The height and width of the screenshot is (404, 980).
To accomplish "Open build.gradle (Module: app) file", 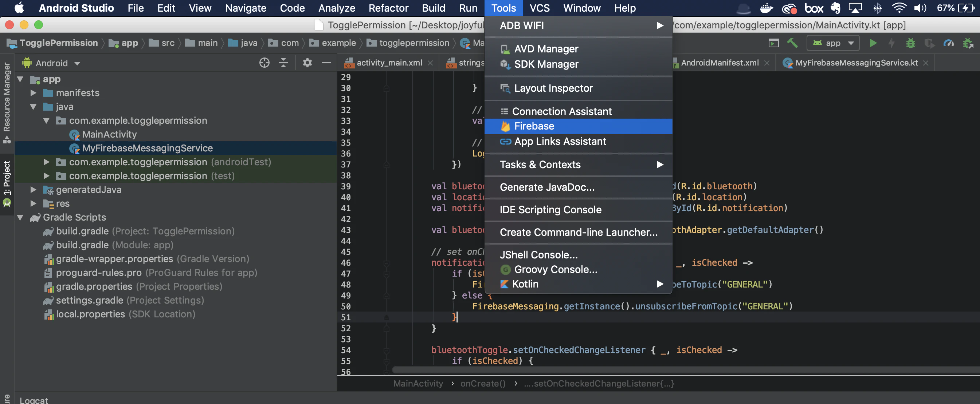I will click(x=114, y=245).
